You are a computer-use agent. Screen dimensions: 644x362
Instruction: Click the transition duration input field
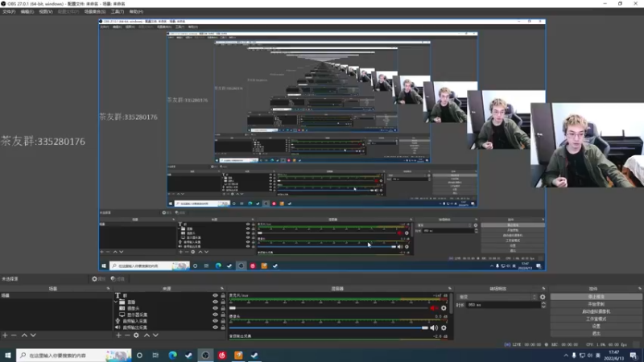click(x=502, y=305)
